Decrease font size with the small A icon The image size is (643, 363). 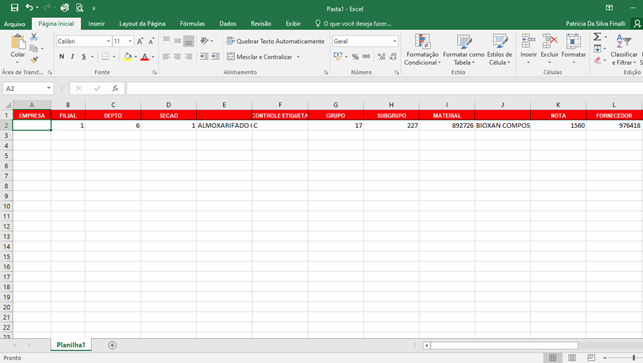(x=151, y=41)
